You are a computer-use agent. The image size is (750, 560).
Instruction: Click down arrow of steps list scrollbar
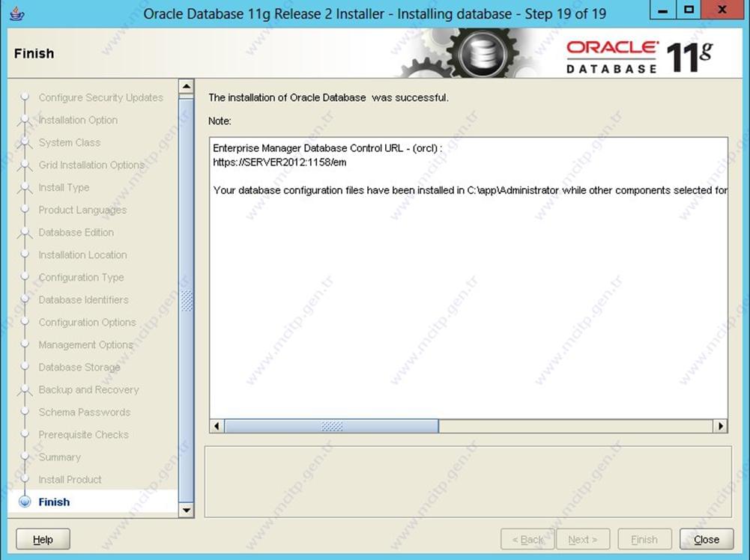186,511
